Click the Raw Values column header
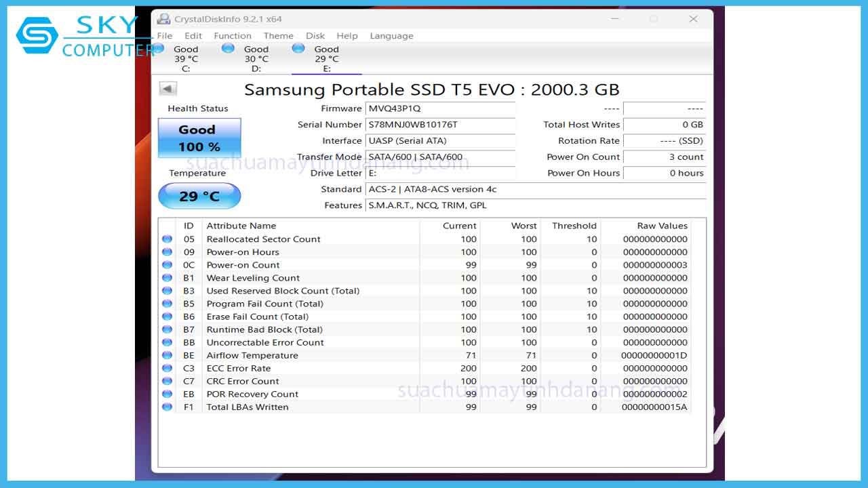868x488 pixels. coord(646,226)
